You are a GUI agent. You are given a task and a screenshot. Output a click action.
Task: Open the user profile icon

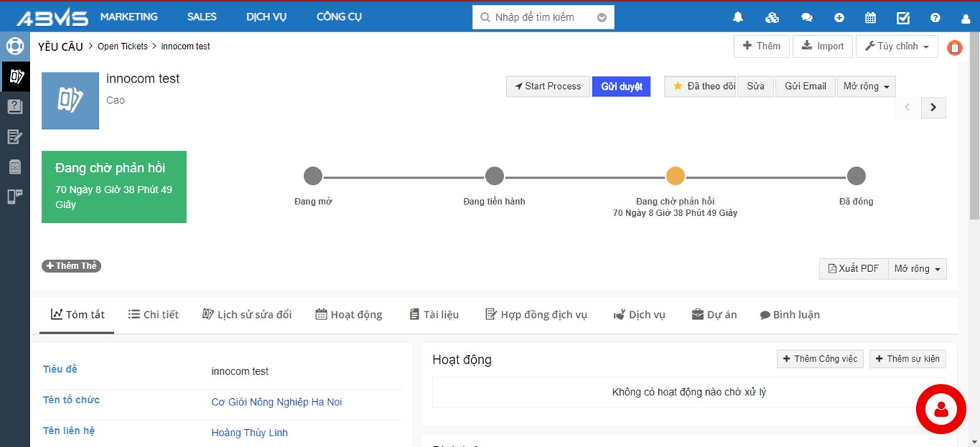(965, 19)
